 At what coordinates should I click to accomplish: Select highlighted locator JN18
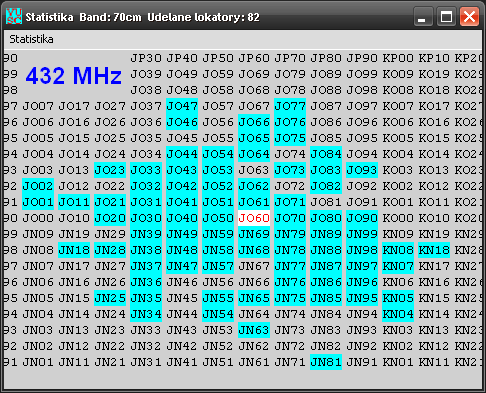[x=74, y=250]
